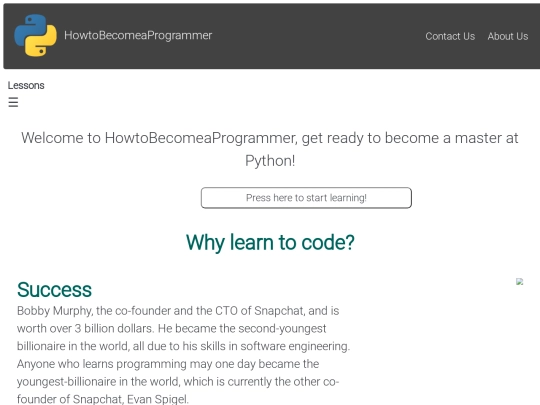Click the 'Press here to start learning!' button
540x405 pixels.
pyautogui.click(x=306, y=198)
